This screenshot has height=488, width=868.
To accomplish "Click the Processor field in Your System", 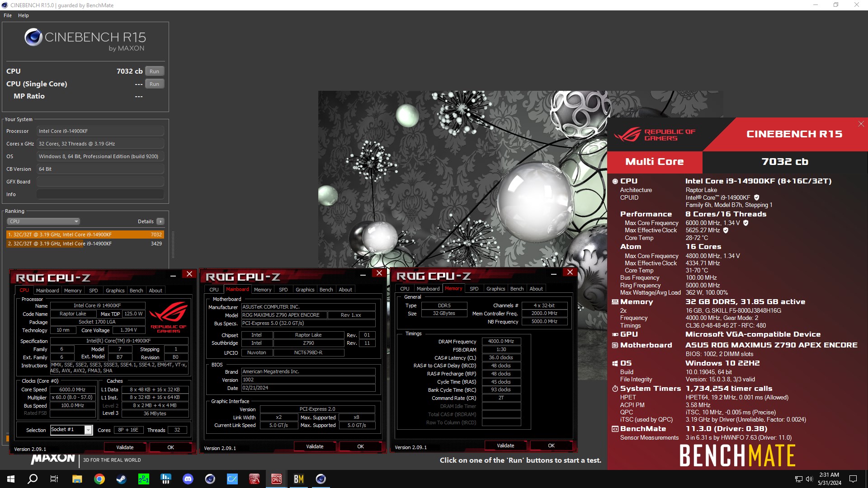I will click(x=100, y=131).
